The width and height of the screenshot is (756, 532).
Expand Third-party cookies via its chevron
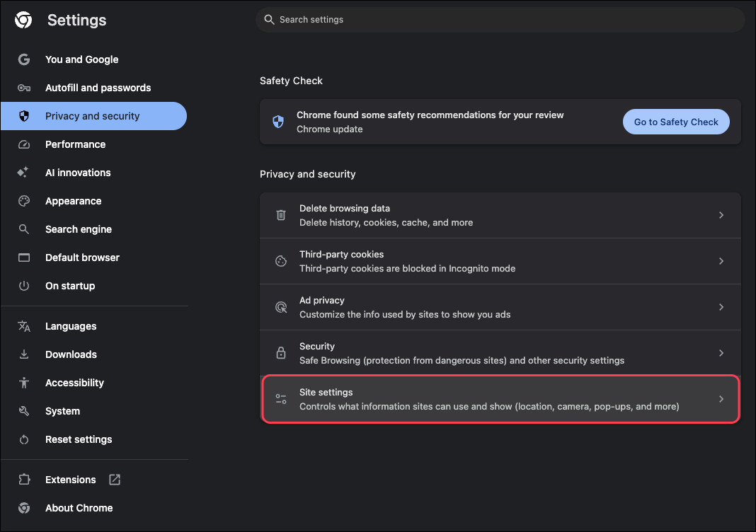[x=721, y=261]
